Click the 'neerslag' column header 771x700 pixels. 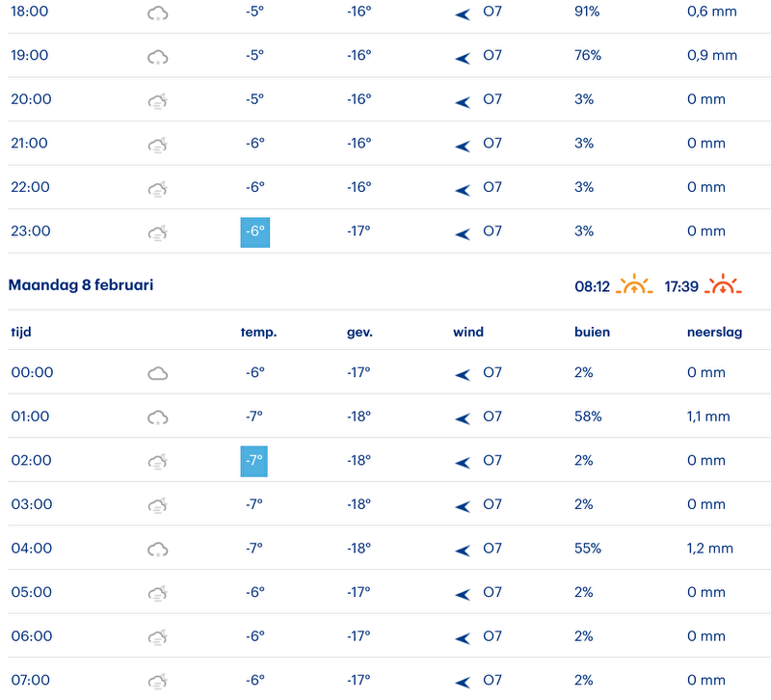[714, 333]
